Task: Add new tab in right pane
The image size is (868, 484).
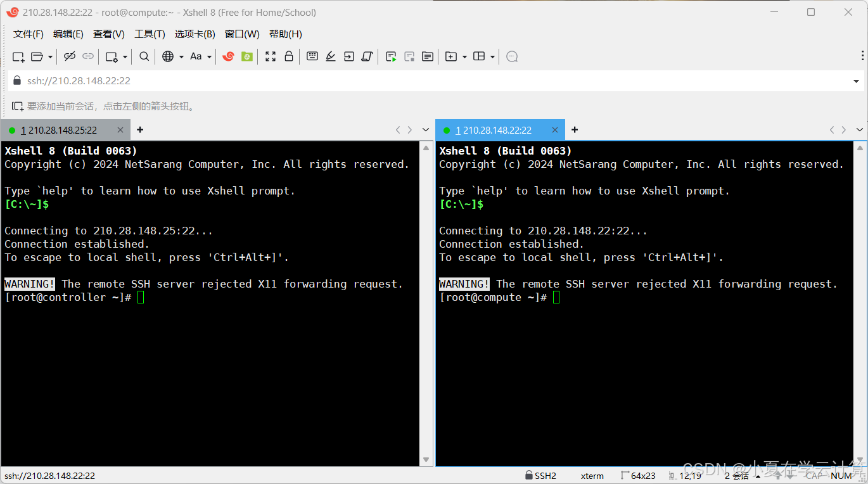Action: [x=575, y=130]
